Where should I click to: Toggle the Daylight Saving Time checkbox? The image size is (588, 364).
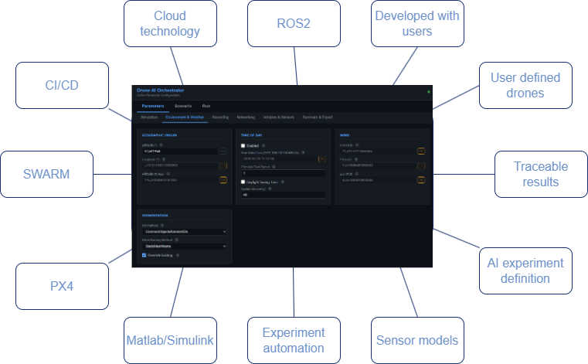point(243,182)
